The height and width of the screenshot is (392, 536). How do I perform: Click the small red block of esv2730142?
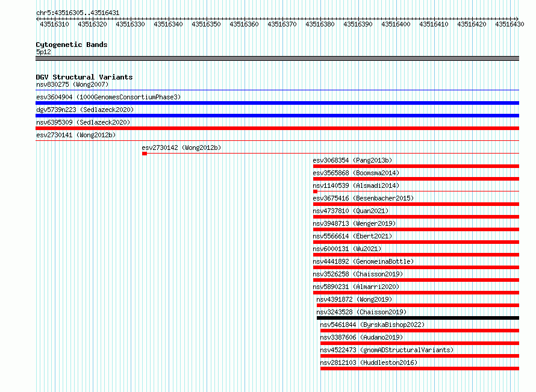point(145,154)
